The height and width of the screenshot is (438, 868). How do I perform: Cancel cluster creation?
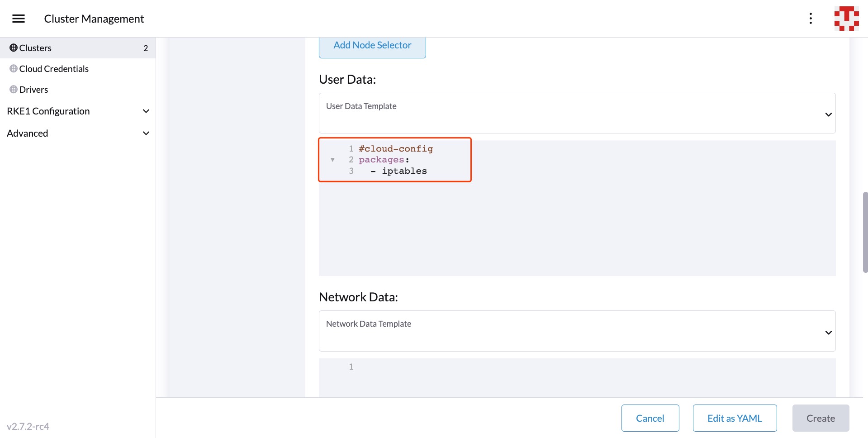[x=650, y=418]
